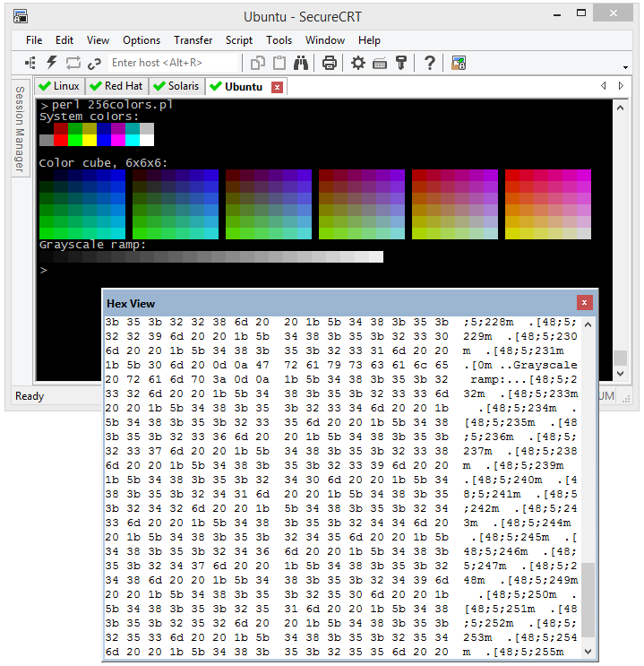The width and height of the screenshot is (644, 666).
Task: Open the Script menu
Action: coord(239,40)
